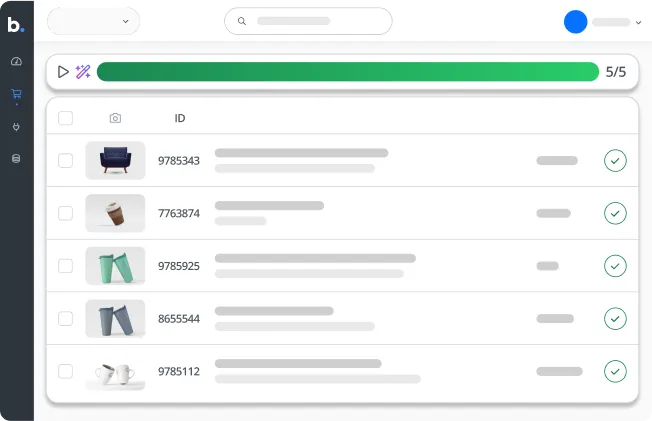Open the dashboard gauge sidebar icon
The image size is (652, 421).
(x=16, y=62)
